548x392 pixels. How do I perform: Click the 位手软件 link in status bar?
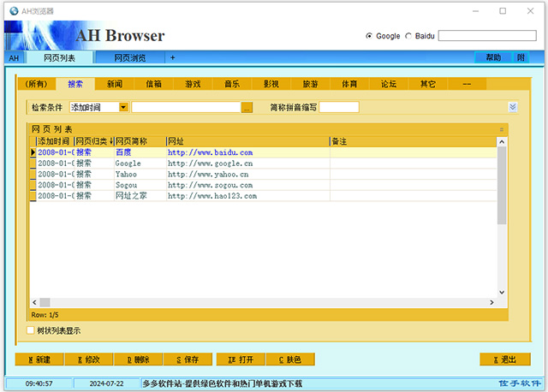(x=520, y=383)
